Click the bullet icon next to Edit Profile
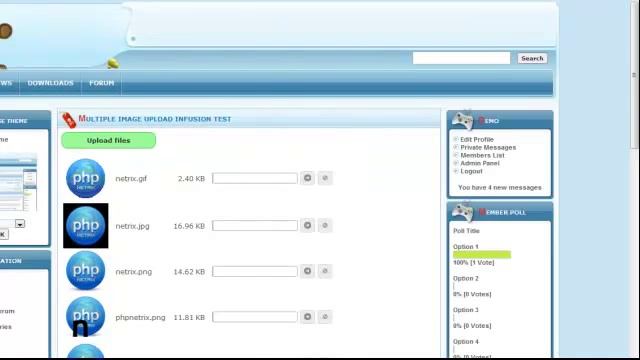The image size is (640, 360). [x=456, y=139]
